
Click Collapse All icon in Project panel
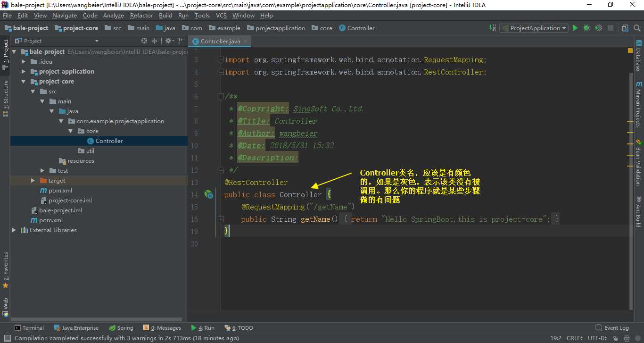click(x=154, y=41)
